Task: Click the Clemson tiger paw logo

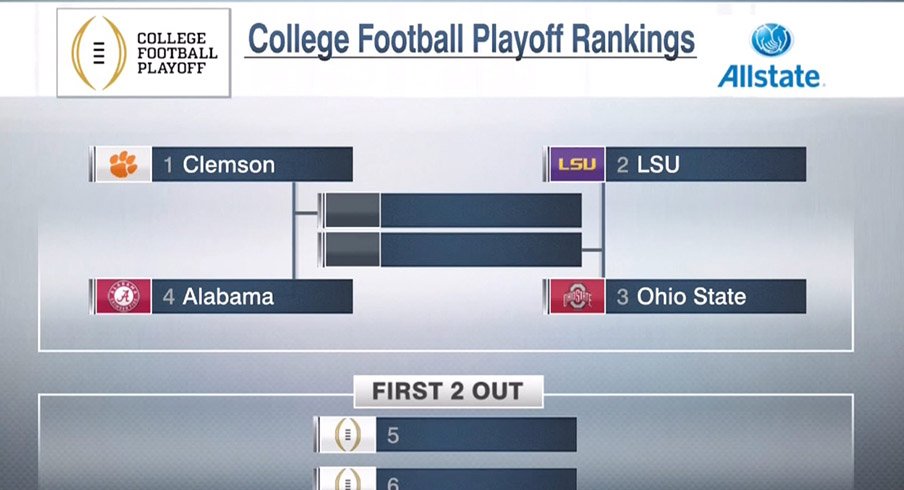Action: pyautogui.click(x=123, y=164)
